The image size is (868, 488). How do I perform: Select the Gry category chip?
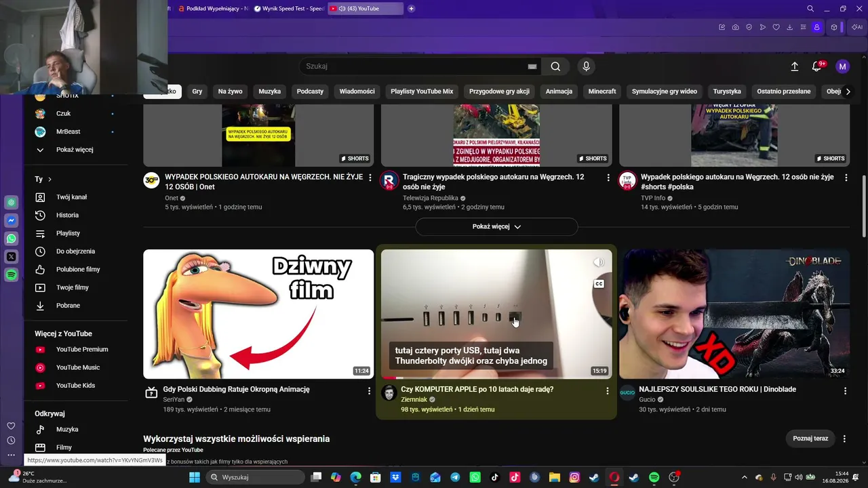click(197, 91)
